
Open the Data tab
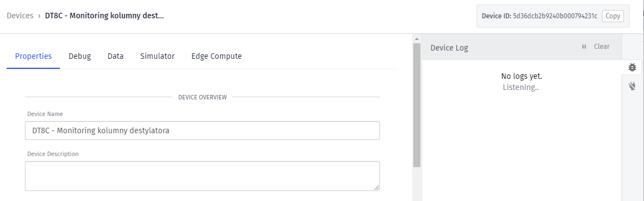tap(115, 56)
